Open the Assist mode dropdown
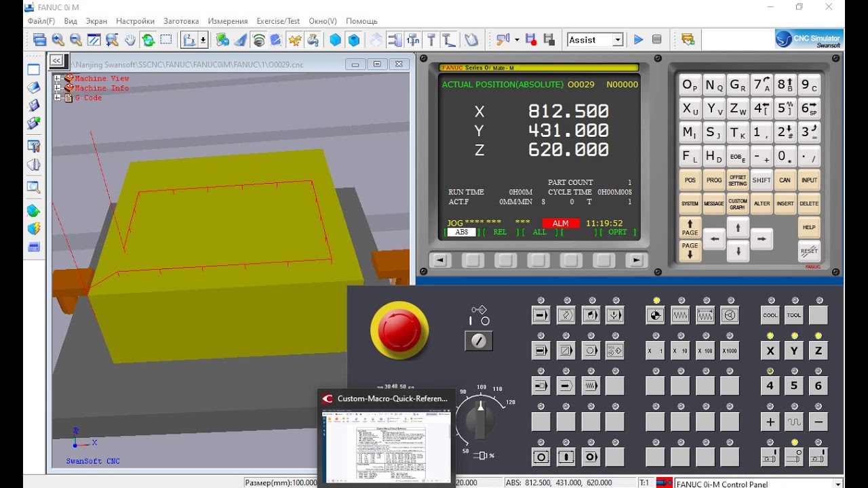The image size is (868, 488). [617, 40]
